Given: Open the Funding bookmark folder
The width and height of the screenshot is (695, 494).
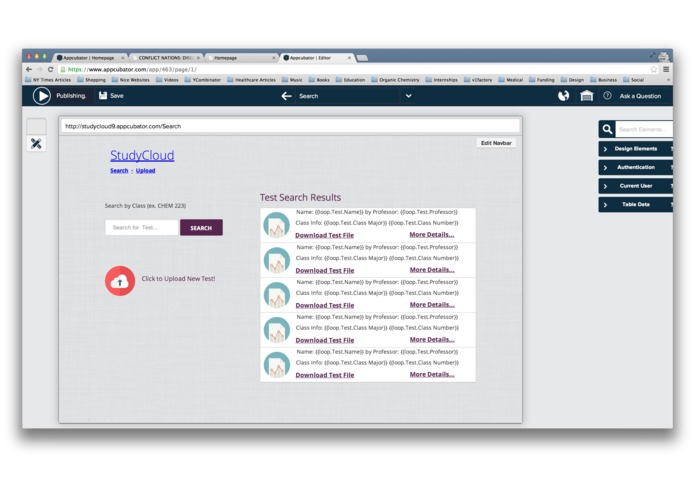Looking at the screenshot, I should point(542,80).
